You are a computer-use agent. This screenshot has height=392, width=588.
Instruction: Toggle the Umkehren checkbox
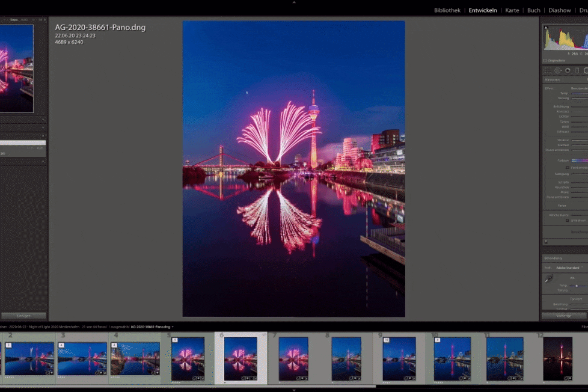(x=568, y=221)
